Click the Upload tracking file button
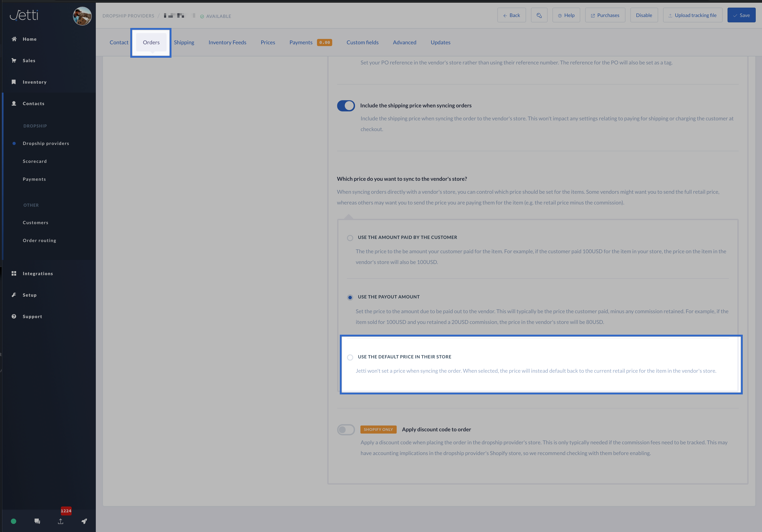 click(692, 15)
